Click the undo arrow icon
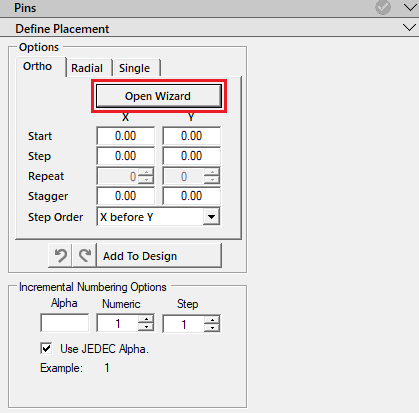Screen dimensions: 419x413 60,256
